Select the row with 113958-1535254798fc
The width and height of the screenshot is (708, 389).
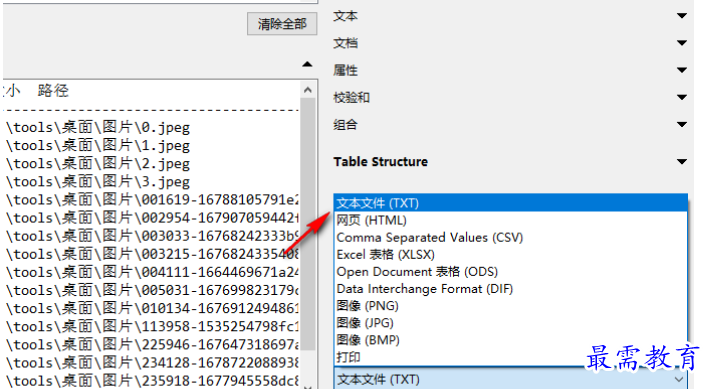tap(151, 327)
